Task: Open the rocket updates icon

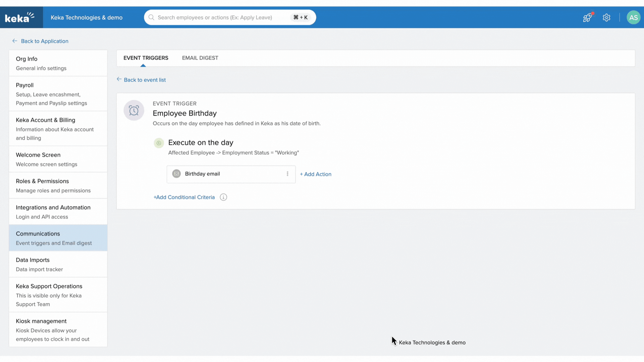Action: pos(587,17)
